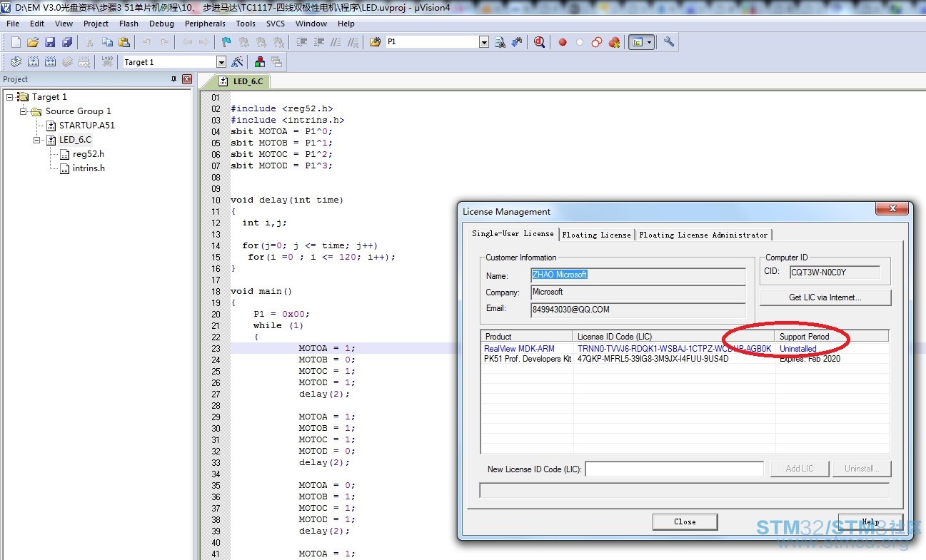Click the Translate current file icon

(16, 62)
